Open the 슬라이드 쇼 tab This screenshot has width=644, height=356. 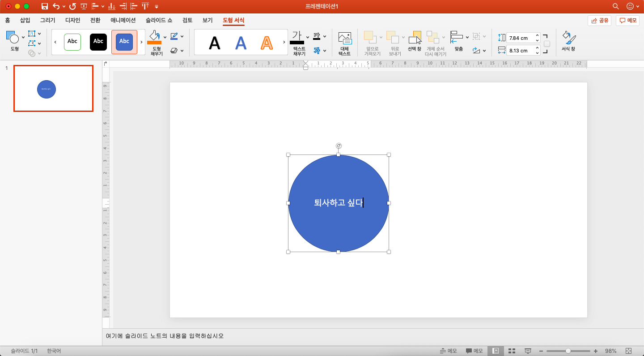click(x=159, y=20)
